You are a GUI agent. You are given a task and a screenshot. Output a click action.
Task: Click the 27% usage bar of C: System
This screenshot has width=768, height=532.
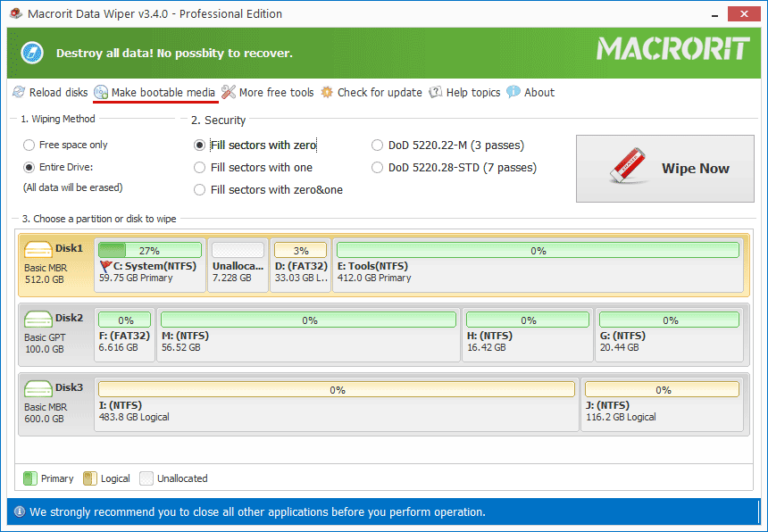[150, 250]
